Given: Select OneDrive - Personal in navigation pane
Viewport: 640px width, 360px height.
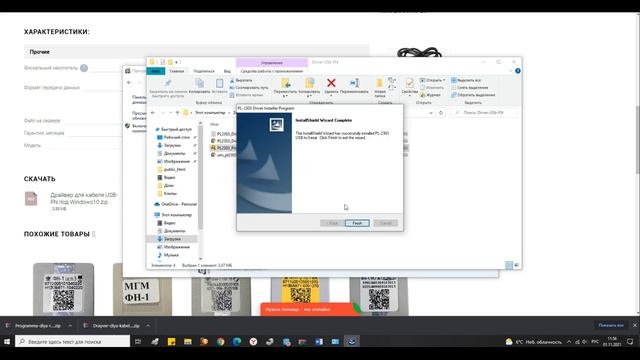Looking at the screenshot, I should tap(176, 204).
